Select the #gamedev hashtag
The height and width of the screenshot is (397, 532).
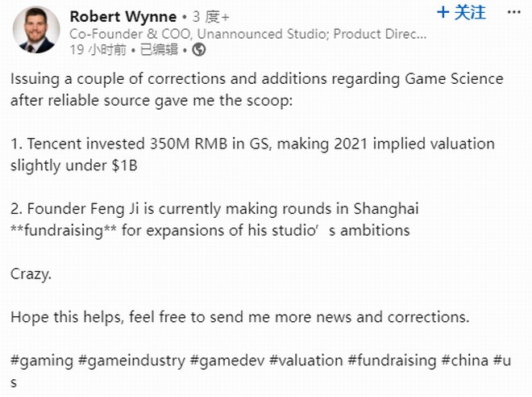[x=227, y=361]
